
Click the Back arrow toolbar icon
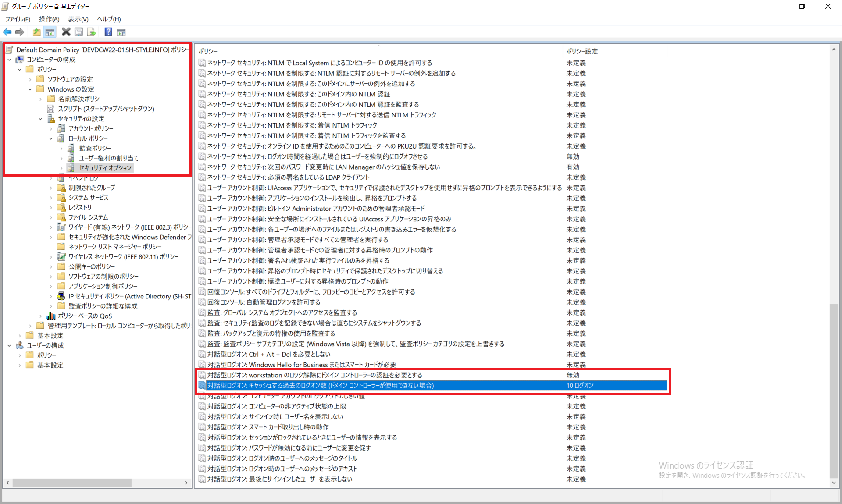click(7, 32)
